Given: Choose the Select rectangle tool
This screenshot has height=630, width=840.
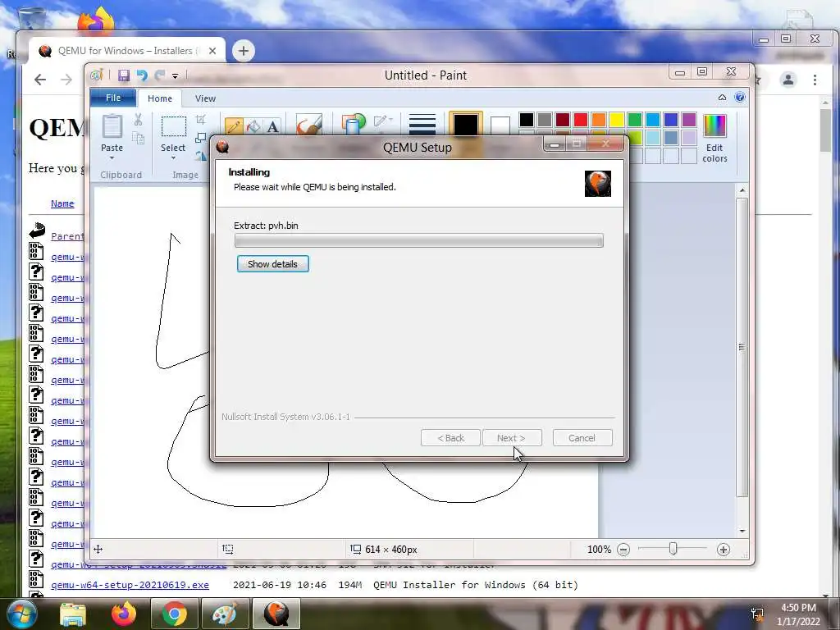Looking at the screenshot, I should click(174, 127).
